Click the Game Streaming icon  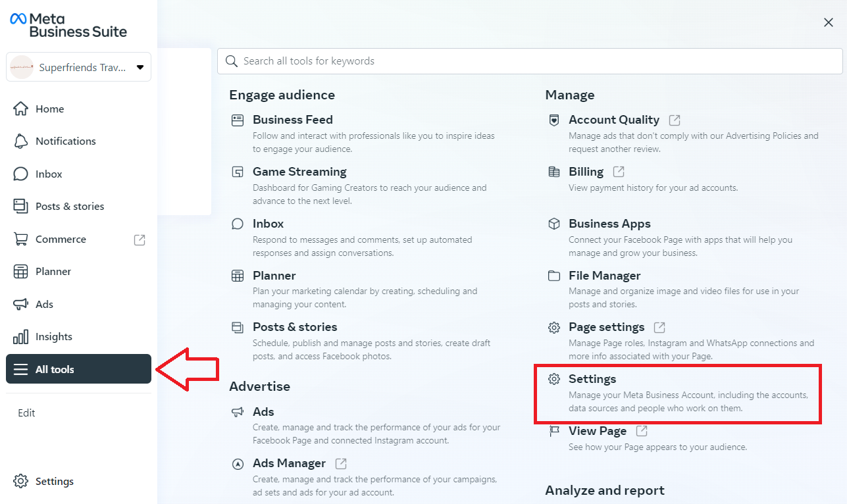click(x=238, y=172)
